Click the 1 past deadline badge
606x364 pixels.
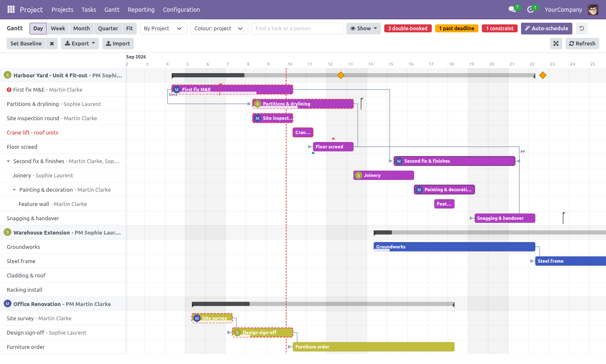457,29
